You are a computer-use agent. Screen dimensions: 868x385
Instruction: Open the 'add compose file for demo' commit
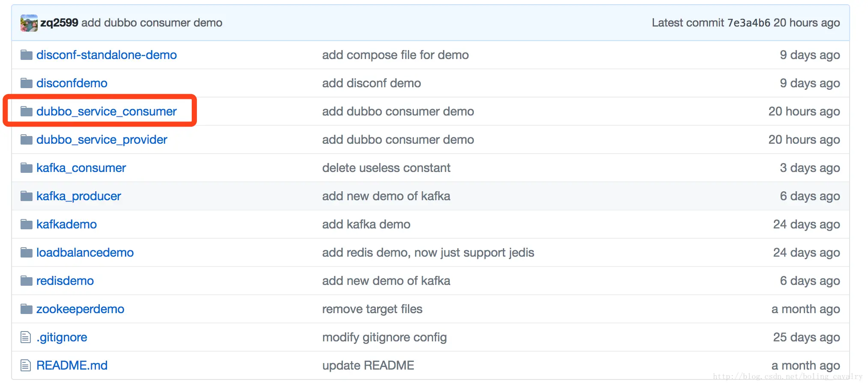(395, 55)
